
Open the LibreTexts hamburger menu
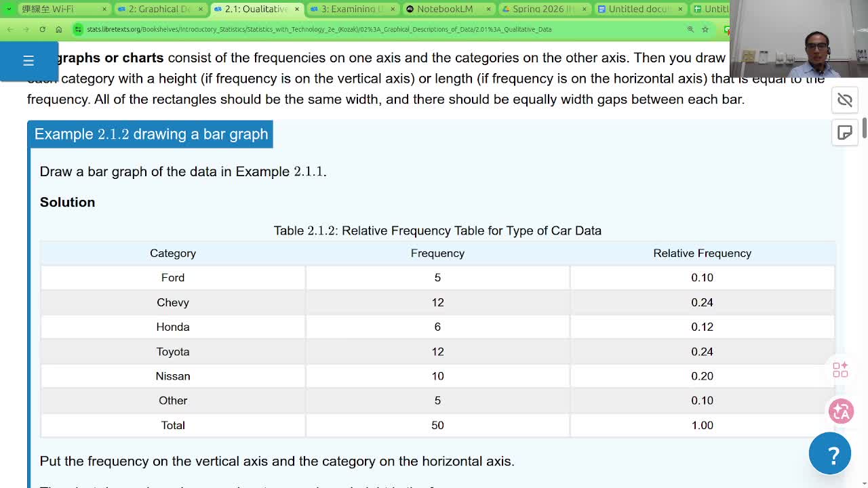coord(28,61)
